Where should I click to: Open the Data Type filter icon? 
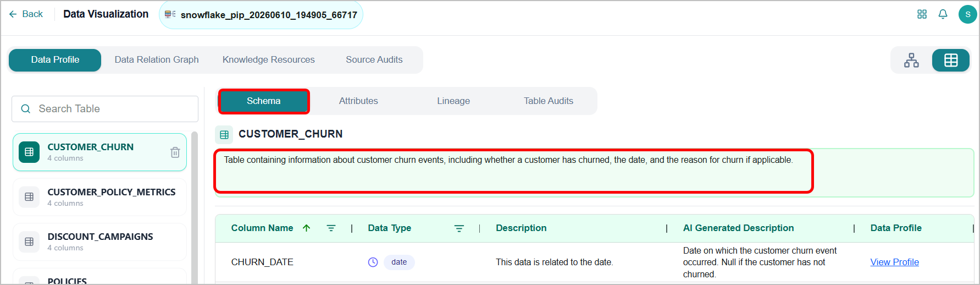(x=459, y=228)
